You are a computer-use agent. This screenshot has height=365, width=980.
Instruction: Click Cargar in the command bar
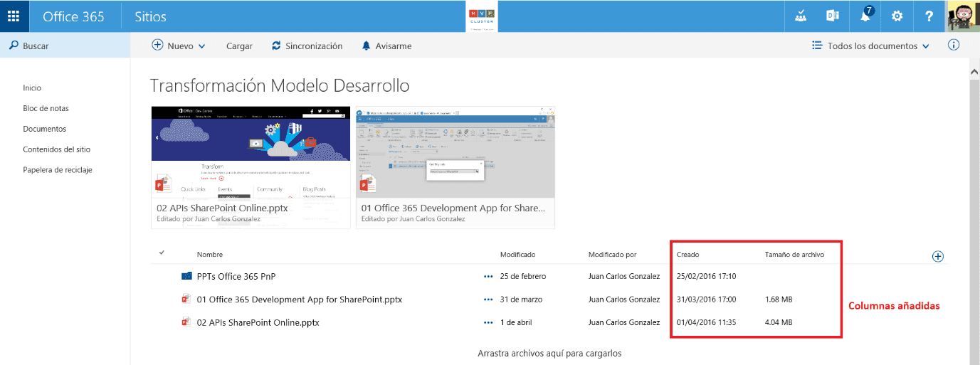click(x=239, y=46)
